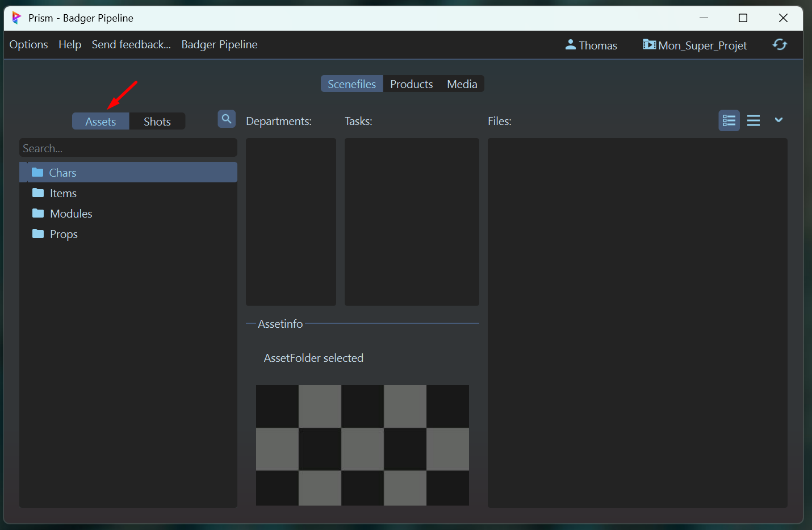This screenshot has width=812, height=530.
Task: Click the asset Search field
Action: point(128,148)
